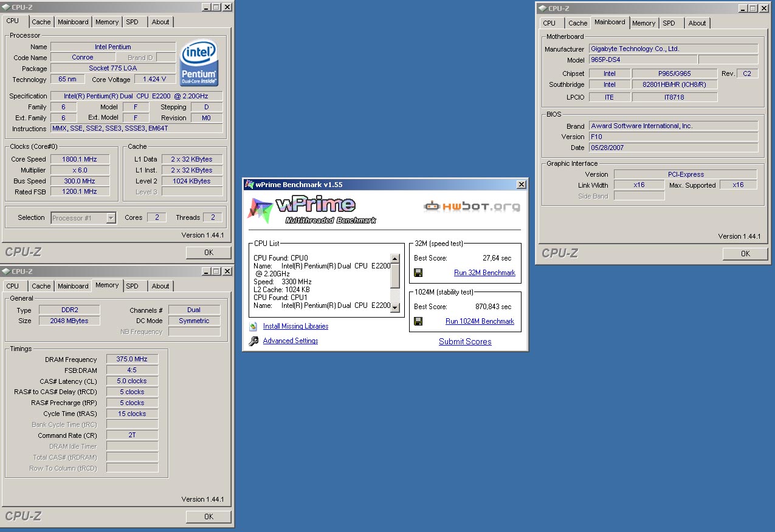Click OK in the Mainboard tab window
This screenshot has width=775, height=532.
(x=745, y=254)
